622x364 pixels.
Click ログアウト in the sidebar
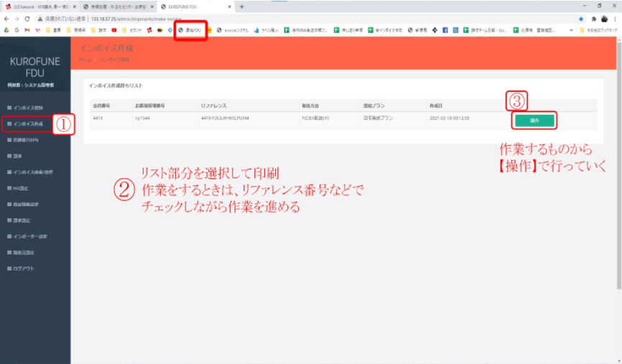(21, 269)
